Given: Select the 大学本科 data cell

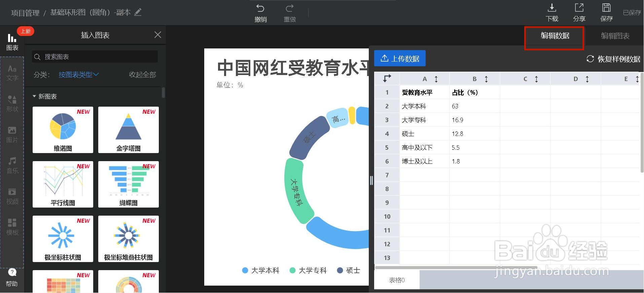Looking at the screenshot, I should point(425,106).
